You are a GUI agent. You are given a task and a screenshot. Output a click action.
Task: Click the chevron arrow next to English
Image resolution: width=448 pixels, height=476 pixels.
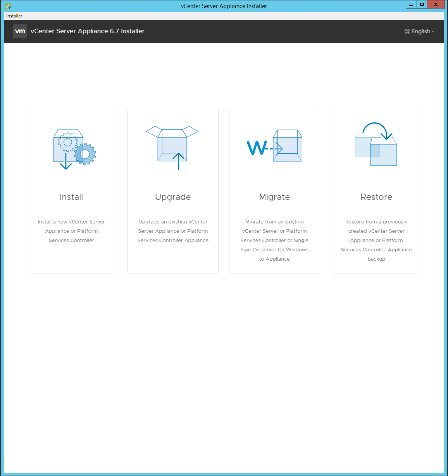[x=433, y=31]
